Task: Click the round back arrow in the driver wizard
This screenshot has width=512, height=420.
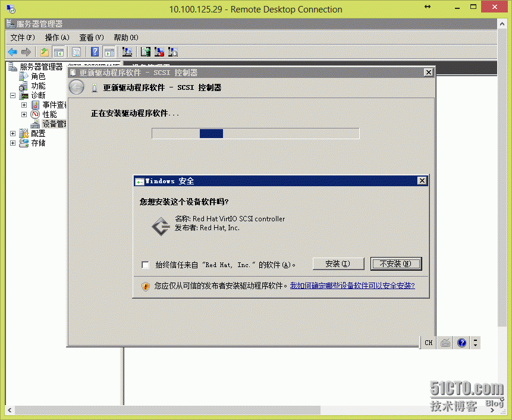Action: coord(77,87)
